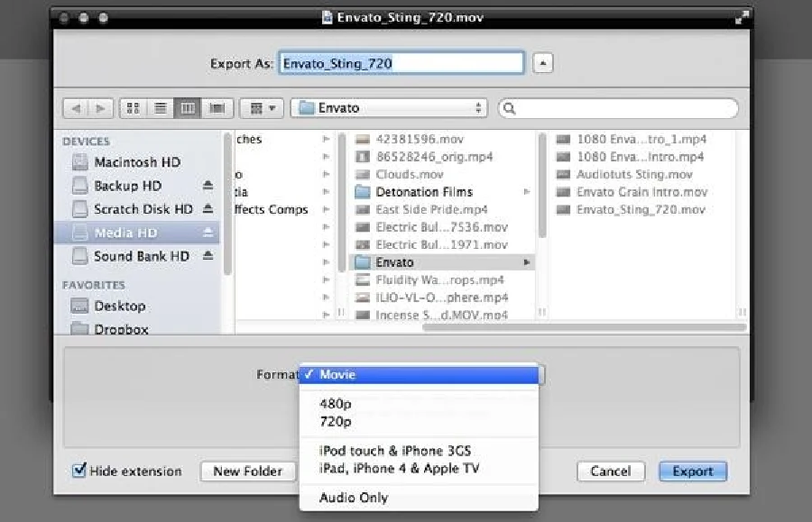Image resolution: width=812 pixels, height=522 pixels.
Task: Switch to icon view mode
Action: (x=134, y=108)
